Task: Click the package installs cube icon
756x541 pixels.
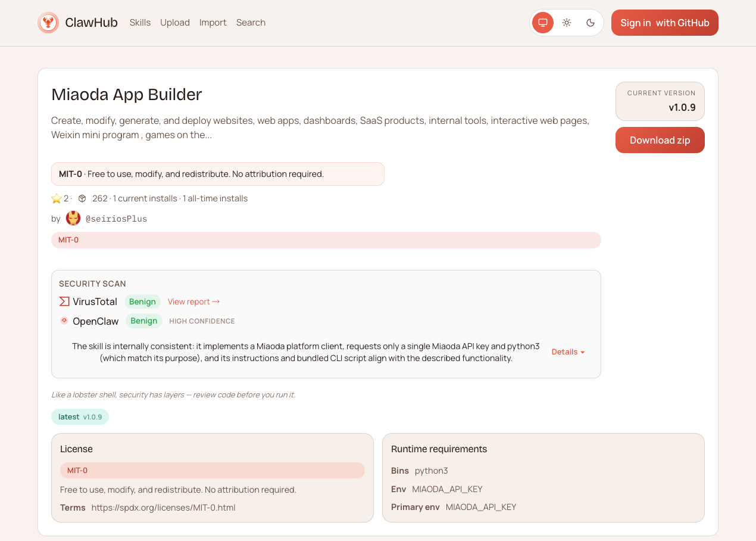Action: (x=82, y=198)
